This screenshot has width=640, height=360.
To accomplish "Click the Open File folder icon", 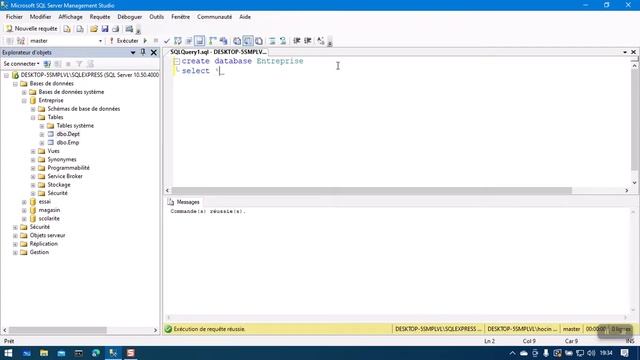I will click(x=94, y=29).
